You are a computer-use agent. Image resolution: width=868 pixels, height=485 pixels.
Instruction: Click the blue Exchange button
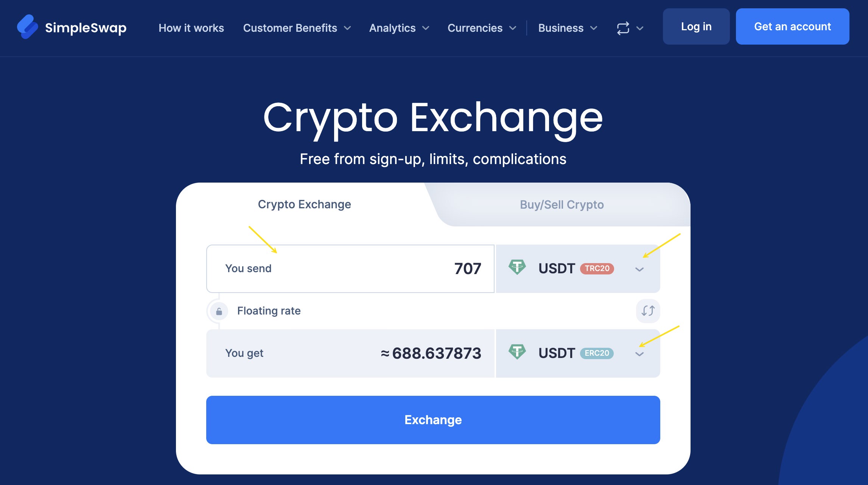click(x=434, y=420)
